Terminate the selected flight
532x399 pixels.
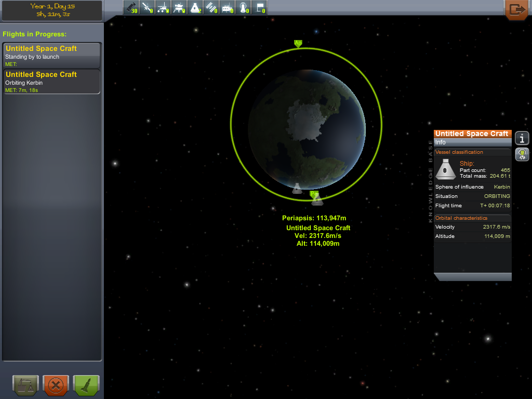[x=56, y=385]
